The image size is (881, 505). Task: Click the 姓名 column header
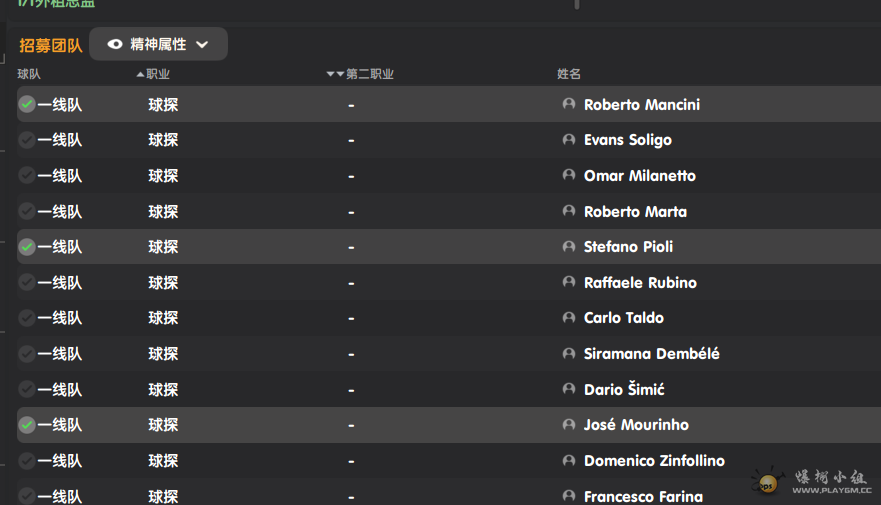[569, 74]
